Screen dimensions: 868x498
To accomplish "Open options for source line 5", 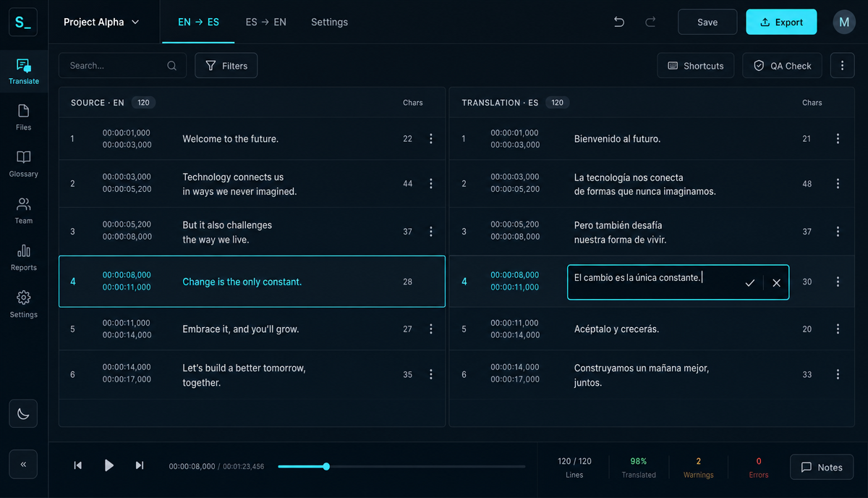I will coord(431,329).
